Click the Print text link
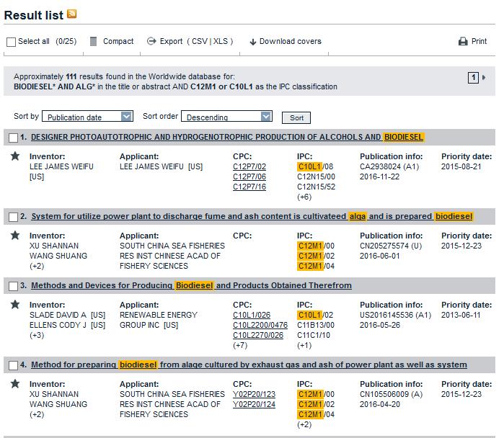The height and width of the screenshot is (438, 504). click(479, 42)
